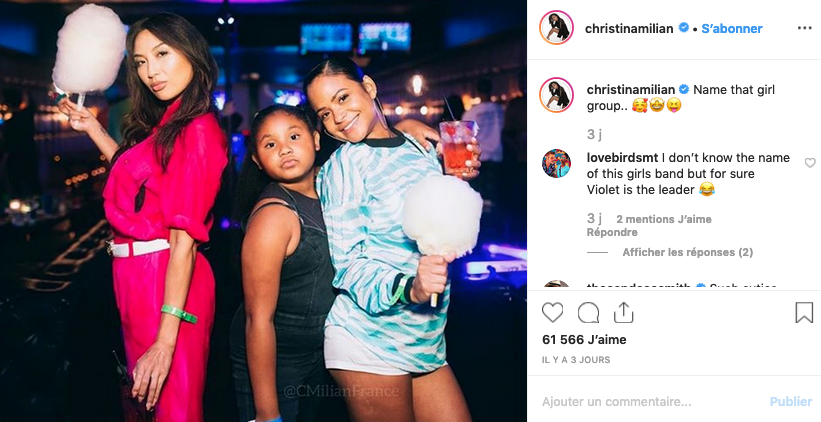Image resolution: width=821 pixels, height=422 pixels.
Task: Like the lovebirdsmt comment with the small heart
Action: 809,163
